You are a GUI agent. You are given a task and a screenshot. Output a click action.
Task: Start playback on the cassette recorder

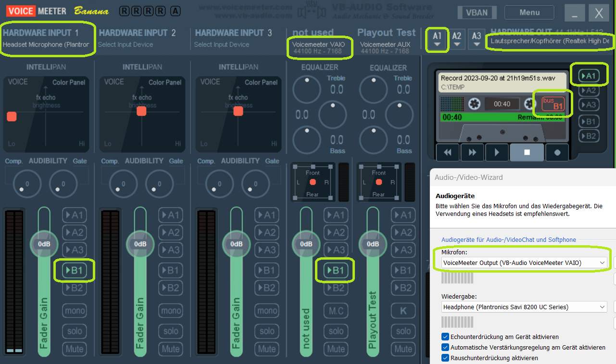pyautogui.click(x=497, y=152)
